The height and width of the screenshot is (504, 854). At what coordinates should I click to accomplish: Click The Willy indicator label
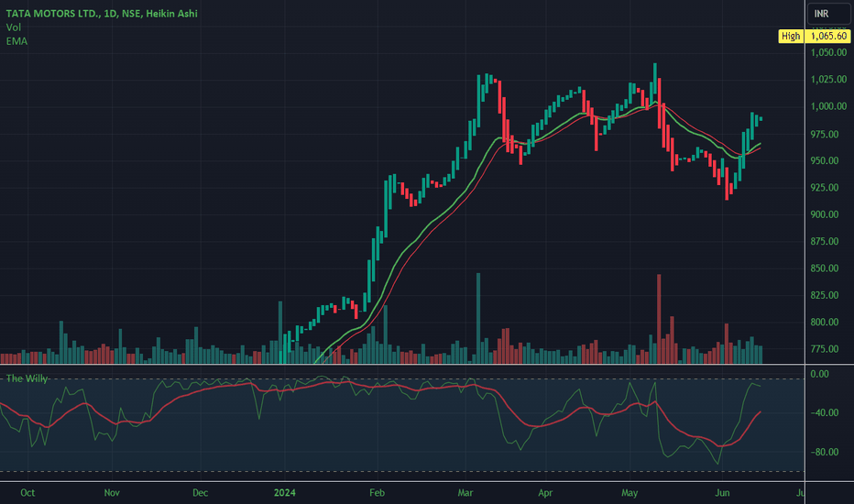(x=27, y=378)
